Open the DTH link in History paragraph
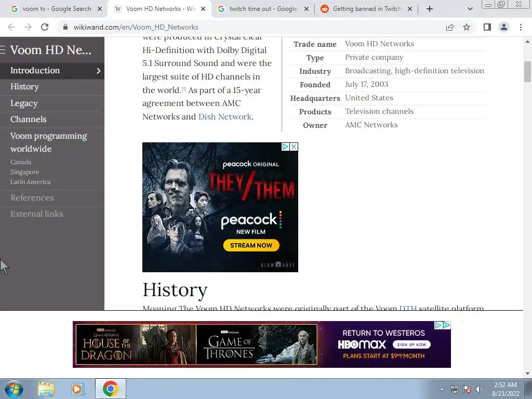 [407, 308]
